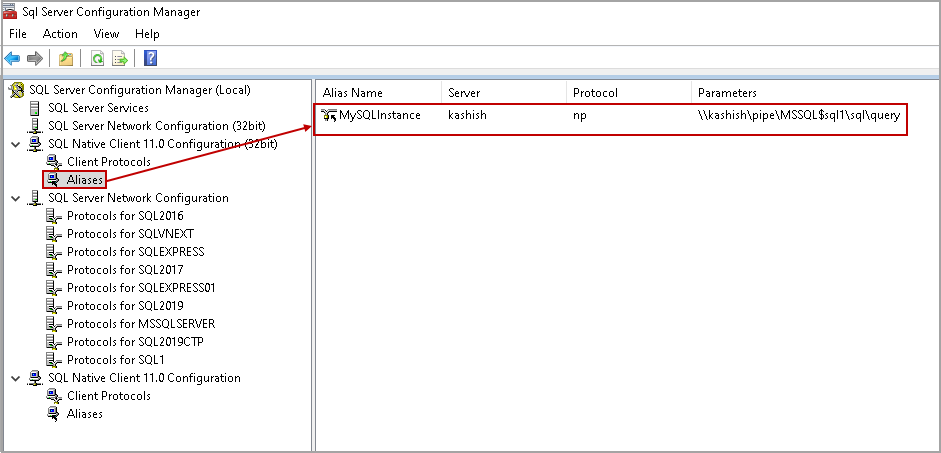The height and width of the screenshot is (453, 941).
Task: Select bottom SQL Native Client 11.0 Configuration node
Action: (144, 378)
